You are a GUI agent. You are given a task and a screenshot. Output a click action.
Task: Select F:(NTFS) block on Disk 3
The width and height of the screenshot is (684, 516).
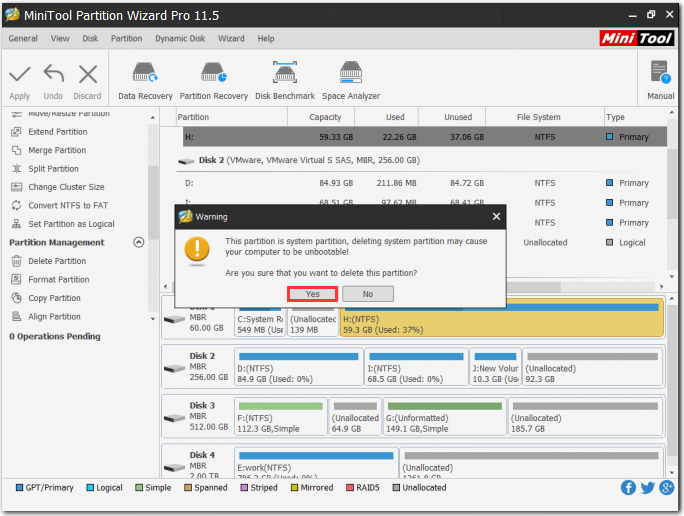click(x=280, y=417)
